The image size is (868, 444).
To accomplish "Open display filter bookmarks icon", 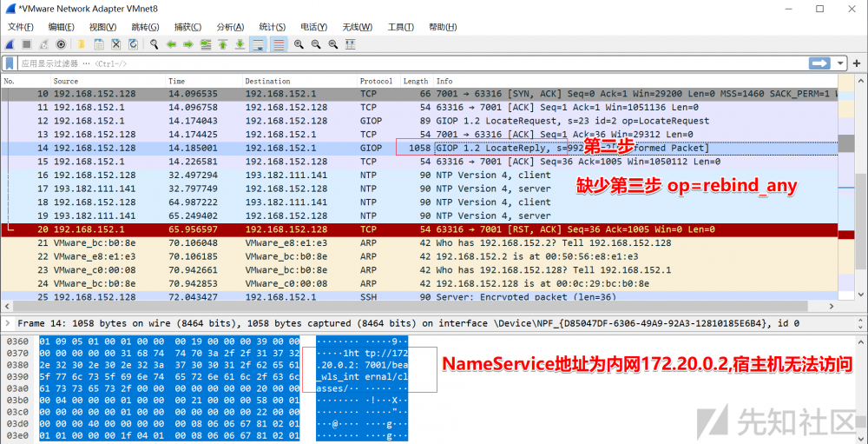I will (x=10, y=63).
